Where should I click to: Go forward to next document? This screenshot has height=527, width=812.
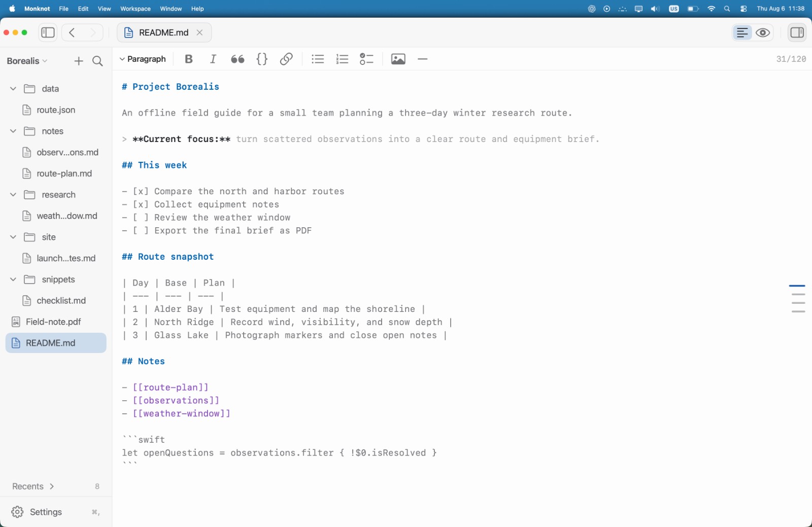coord(93,32)
